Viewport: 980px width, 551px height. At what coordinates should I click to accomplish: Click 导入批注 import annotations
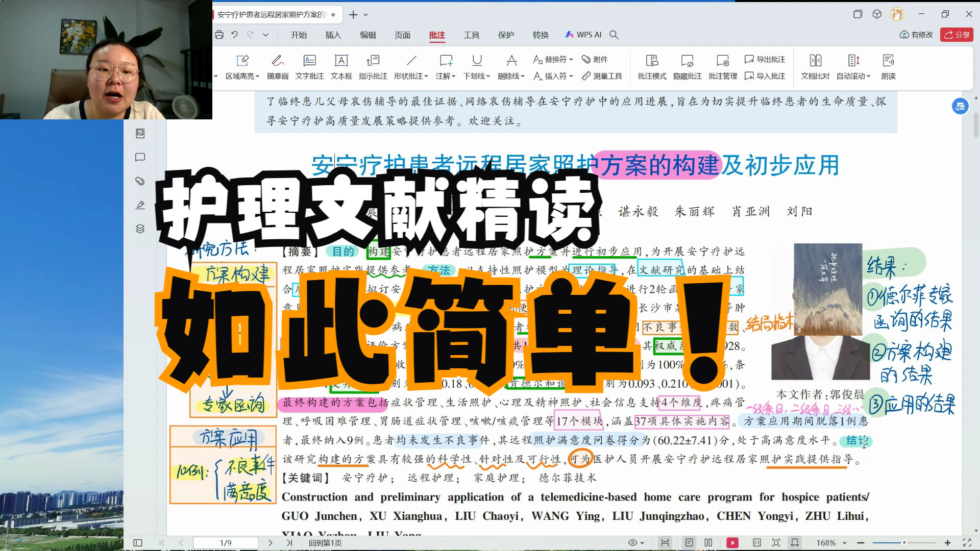click(x=765, y=76)
